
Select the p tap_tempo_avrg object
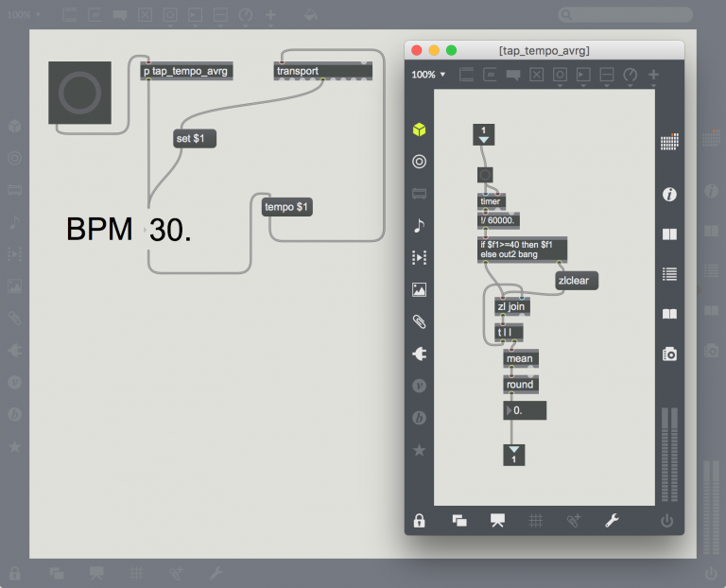pos(186,71)
